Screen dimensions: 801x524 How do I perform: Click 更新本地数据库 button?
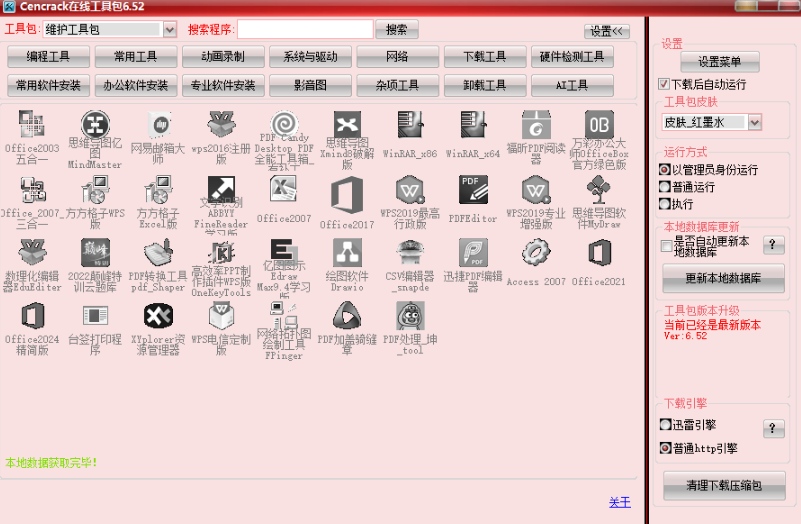[x=723, y=278]
